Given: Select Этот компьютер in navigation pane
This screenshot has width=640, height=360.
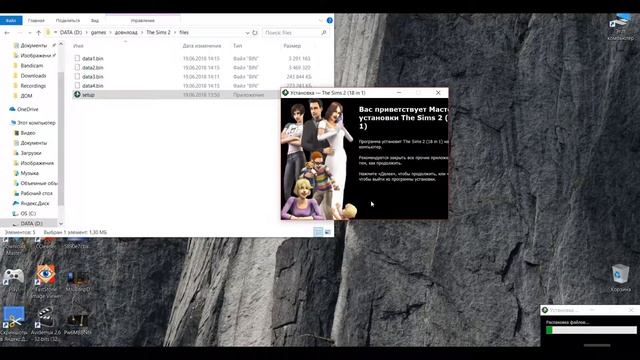Looking at the screenshot, I should tap(36, 123).
